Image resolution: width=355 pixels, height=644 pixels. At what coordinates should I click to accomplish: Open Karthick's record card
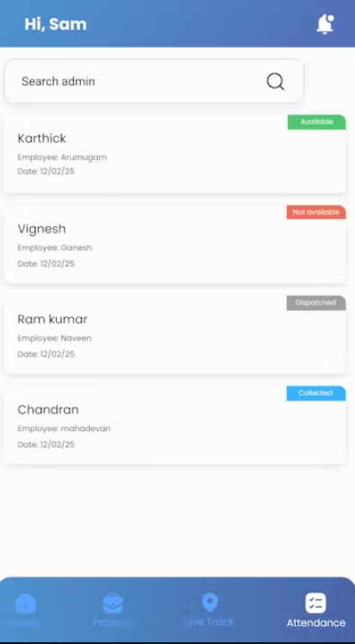click(x=175, y=154)
